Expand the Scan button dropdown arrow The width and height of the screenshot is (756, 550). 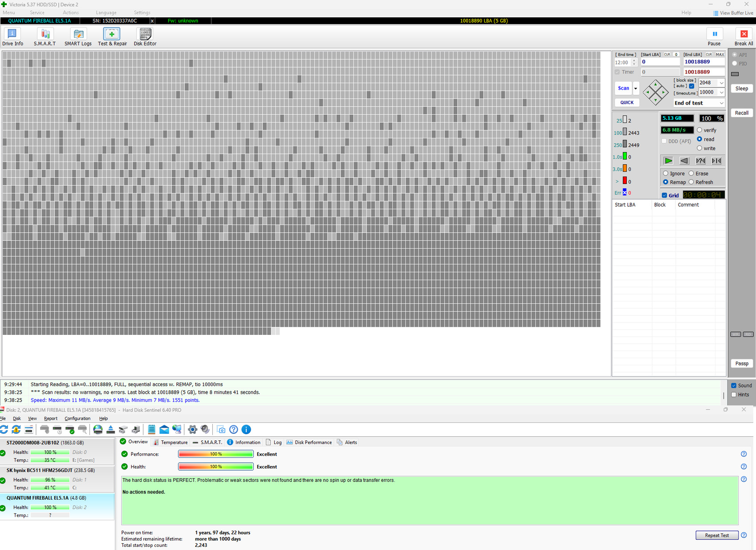pos(636,88)
